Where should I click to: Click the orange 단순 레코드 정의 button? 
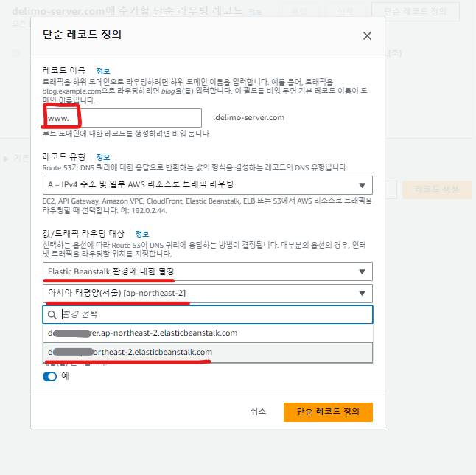click(x=328, y=412)
